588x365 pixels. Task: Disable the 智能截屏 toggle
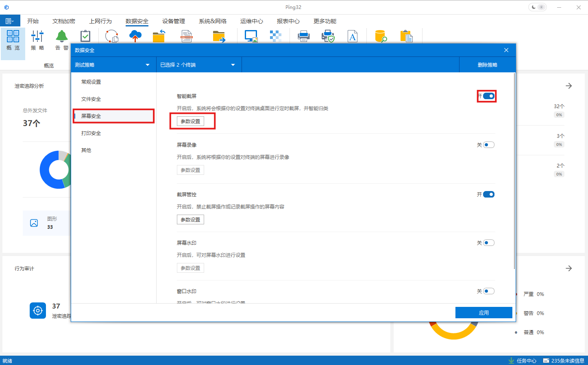pos(489,96)
